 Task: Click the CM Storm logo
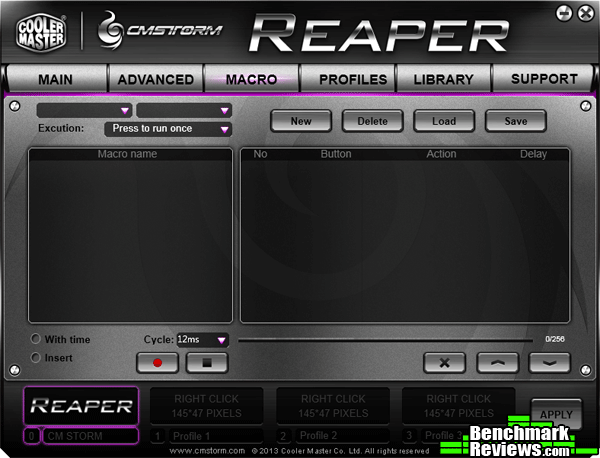point(158,32)
